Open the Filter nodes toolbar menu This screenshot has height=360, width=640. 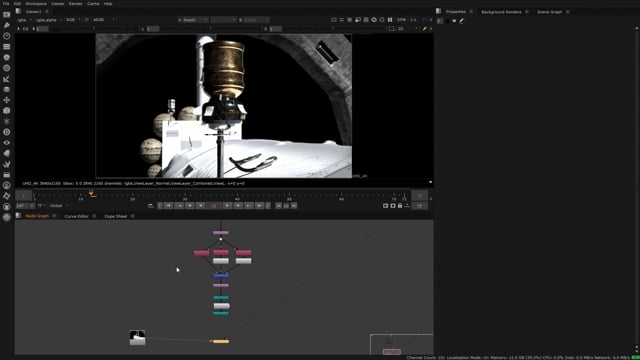[x=7, y=68]
